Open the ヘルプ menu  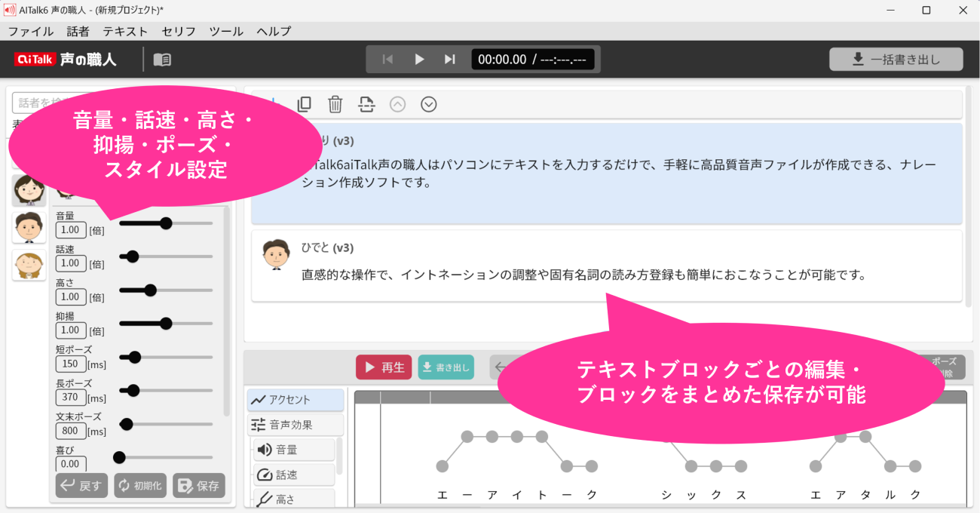(x=274, y=32)
